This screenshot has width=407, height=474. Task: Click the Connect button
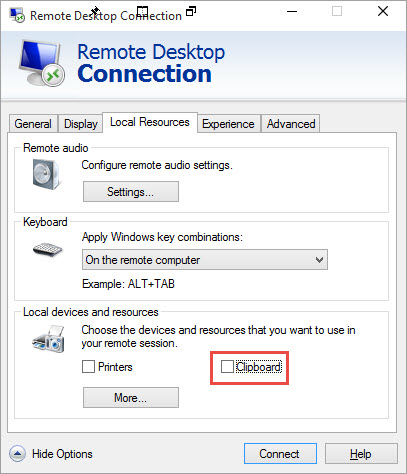[x=280, y=454]
